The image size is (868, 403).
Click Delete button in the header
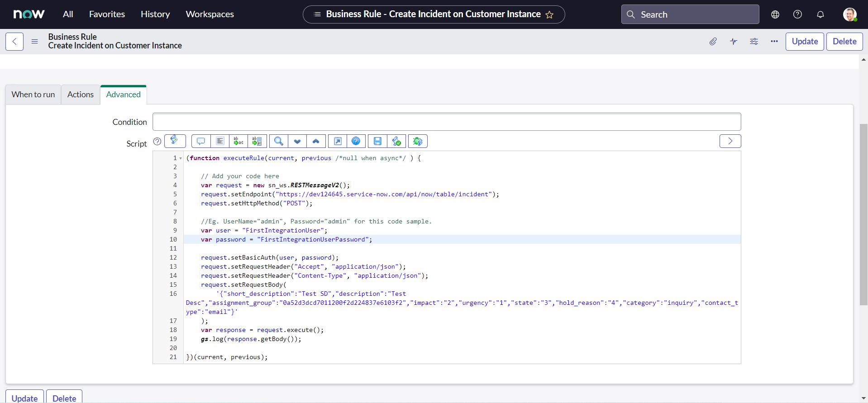pyautogui.click(x=844, y=42)
